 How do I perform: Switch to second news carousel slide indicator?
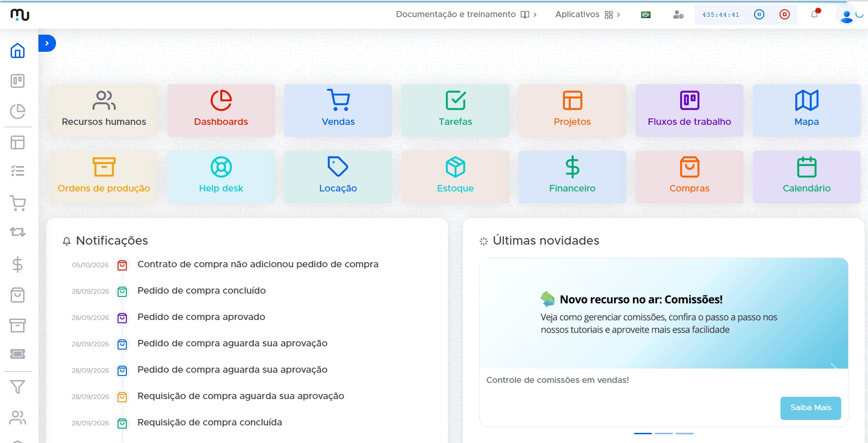[664, 433]
